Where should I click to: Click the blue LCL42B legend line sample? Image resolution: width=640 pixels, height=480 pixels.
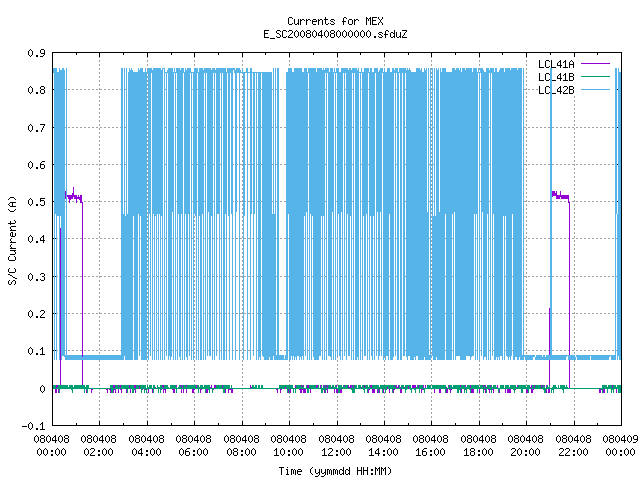(595, 90)
